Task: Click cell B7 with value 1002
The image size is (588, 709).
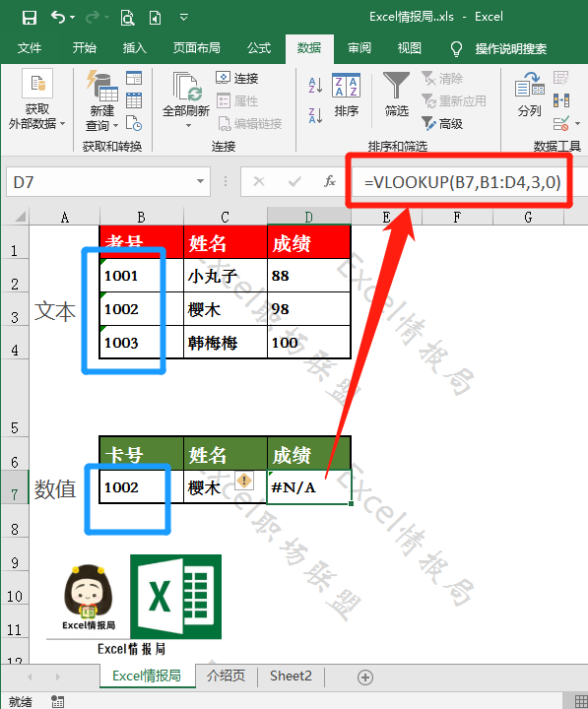Action: tap(141, 487)
